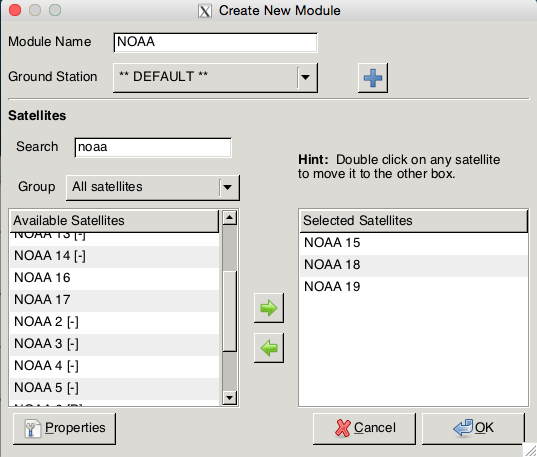The height and width of the screenshot is (457, 537).
Task: Click scrollbar up arrow in available list
Action: 229,218
